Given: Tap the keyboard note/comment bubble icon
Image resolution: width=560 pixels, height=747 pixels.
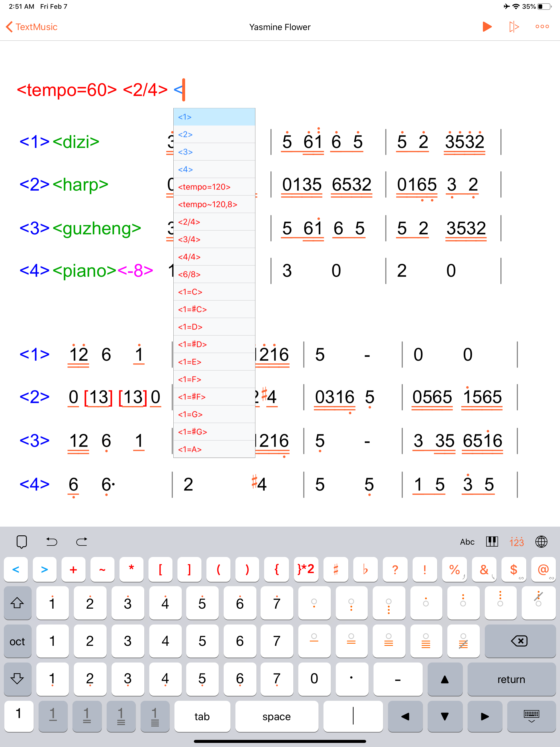Looking at the screenshot, I should [22, 542].
